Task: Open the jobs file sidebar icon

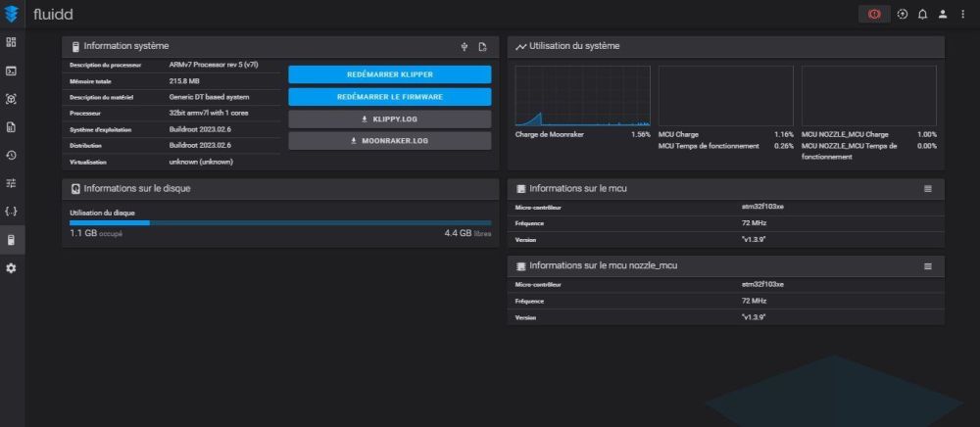Action: pos(11,126)
